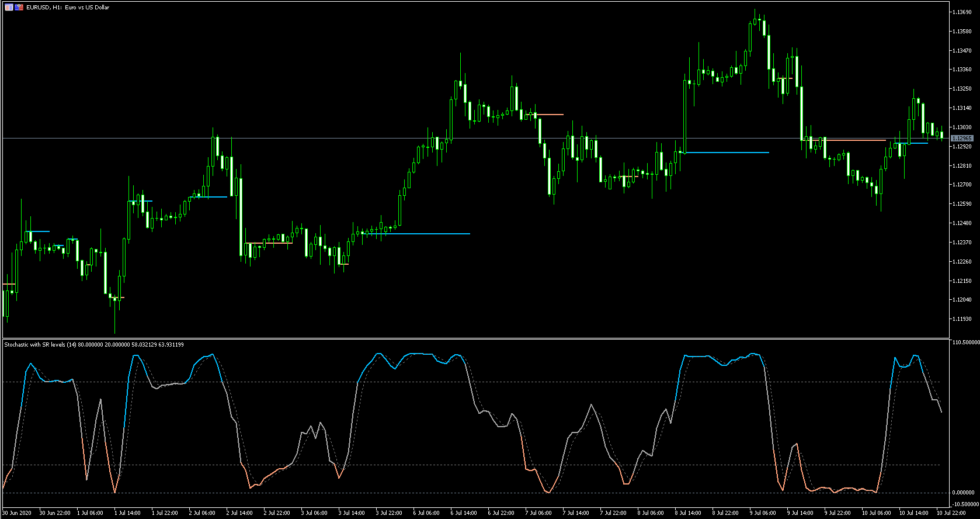The image size is (980, 519).
Task: Click the 1.13580 price axis label
Action: click(x=961, y=32)
